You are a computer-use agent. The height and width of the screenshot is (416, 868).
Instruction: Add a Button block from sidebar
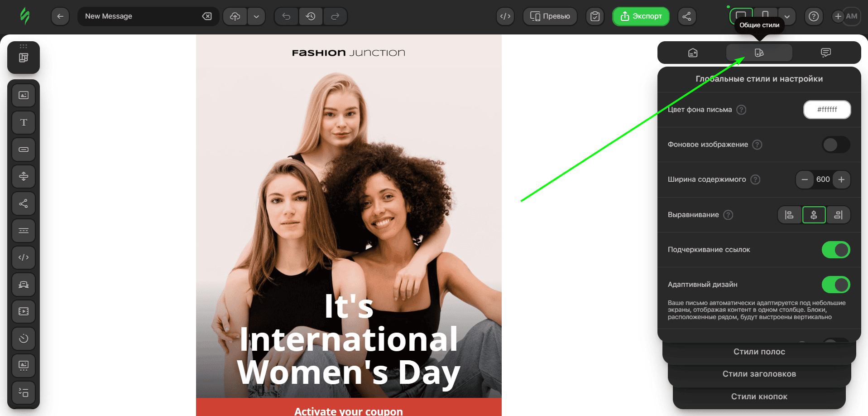tap(24, 150)
